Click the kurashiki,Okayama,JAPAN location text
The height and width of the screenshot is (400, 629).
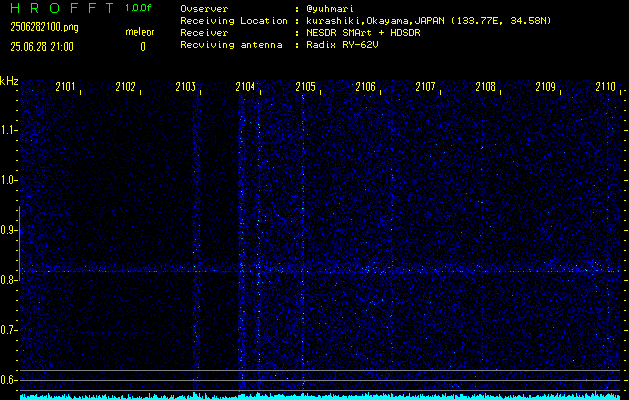(x=428, y=21)
